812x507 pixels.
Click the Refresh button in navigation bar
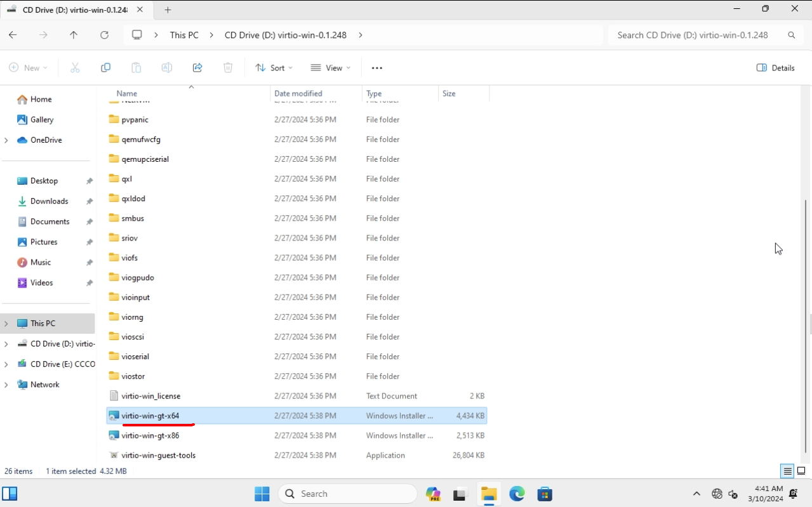click(105, 35)
